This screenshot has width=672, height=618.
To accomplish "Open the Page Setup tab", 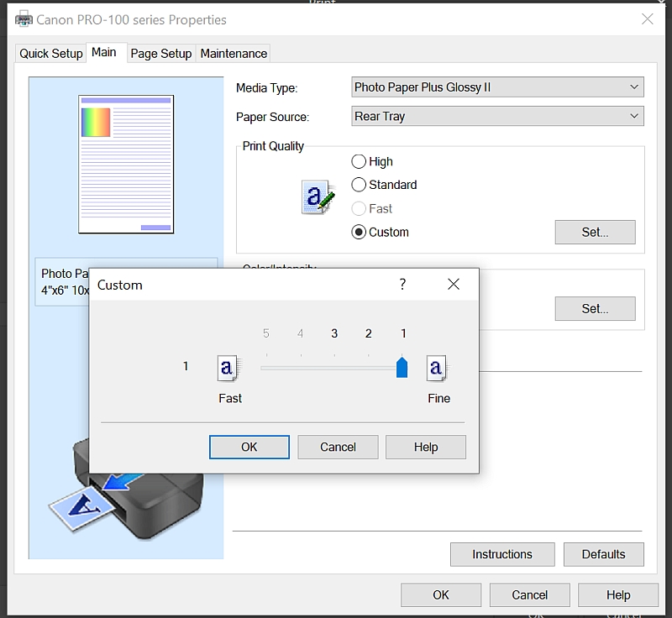I will 161,54.
